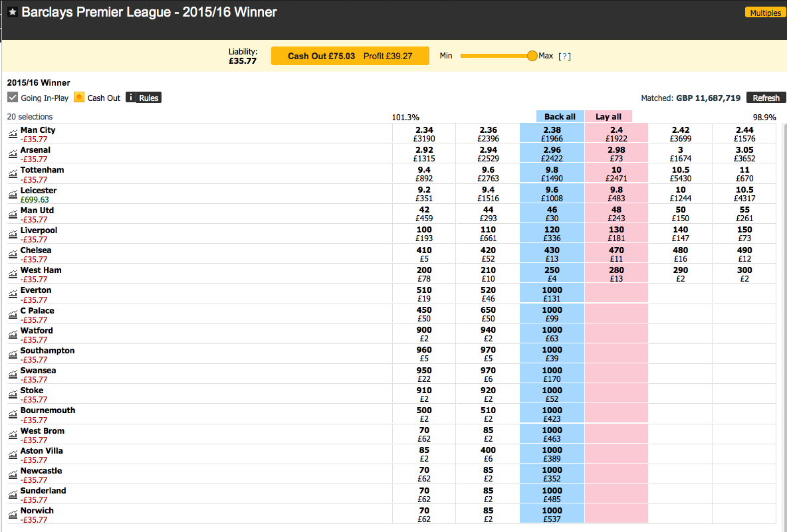Open the West Brom price chart icon

[x=13, y=435]
